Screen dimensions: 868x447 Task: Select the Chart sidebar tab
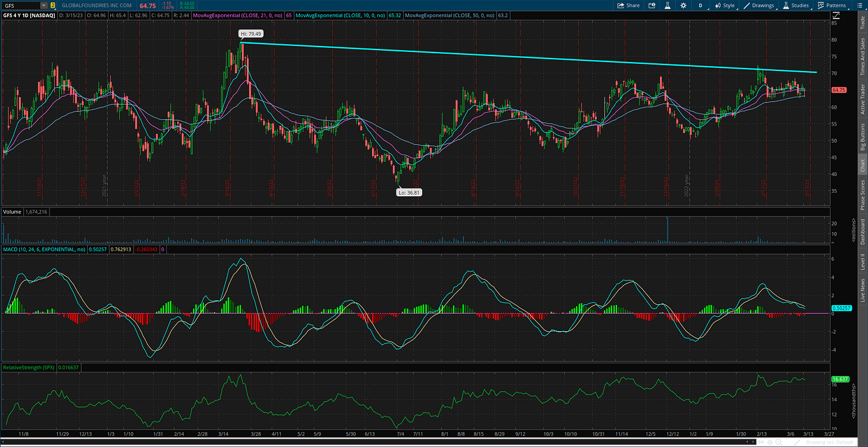click(x=862, y=165)
